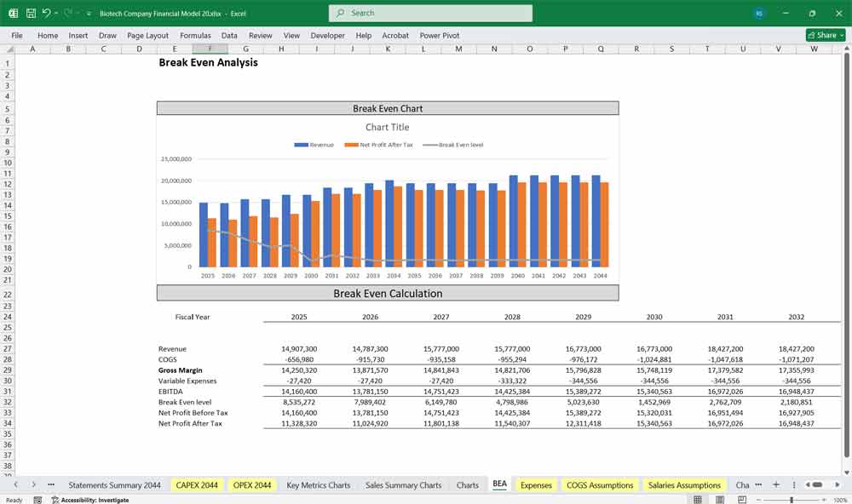Show hidden sheets via ellipsis before Statements Summary
Image resolution: width=852 pixels, height=504 pixels.
coord(51,484)
